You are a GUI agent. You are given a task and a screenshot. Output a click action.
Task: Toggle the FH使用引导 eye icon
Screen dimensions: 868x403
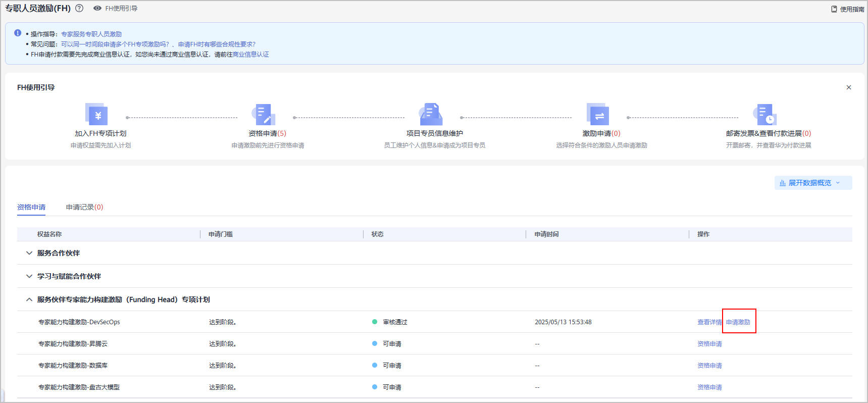pyautogui.click(x=97, y=8)
